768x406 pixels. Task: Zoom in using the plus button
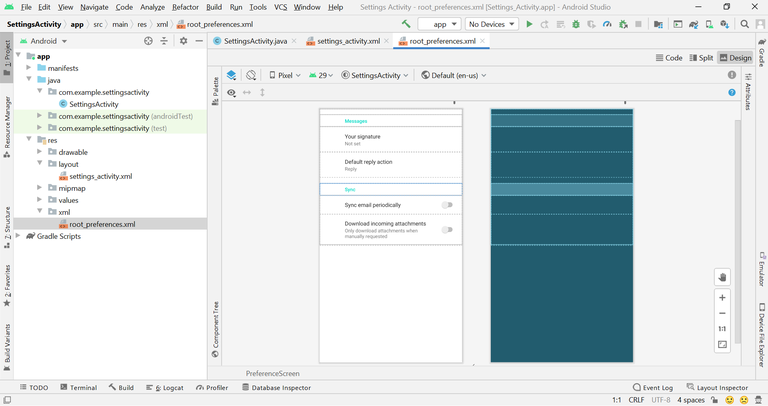point(722,298)
